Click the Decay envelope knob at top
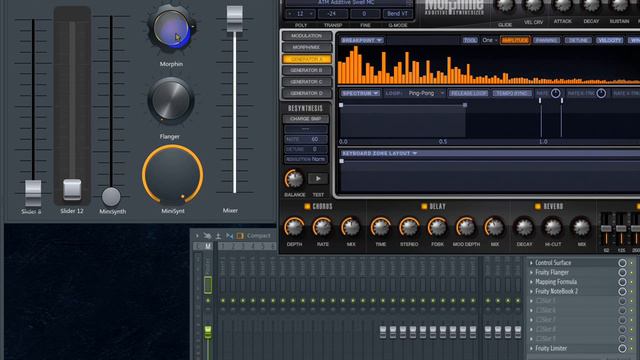640x360 pixels. [591, 6]
